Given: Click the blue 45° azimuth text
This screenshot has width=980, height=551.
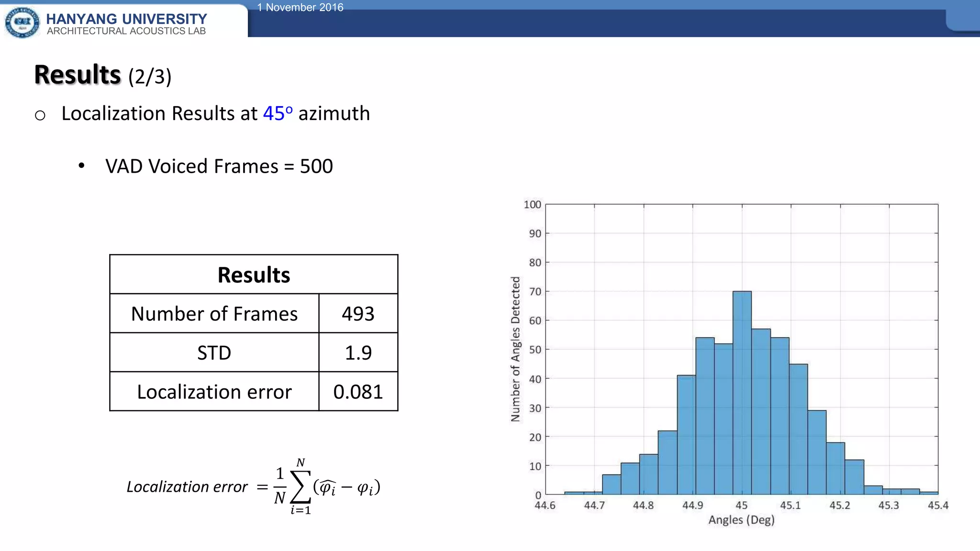Looking at the screenshot, I should pos(278,114).
